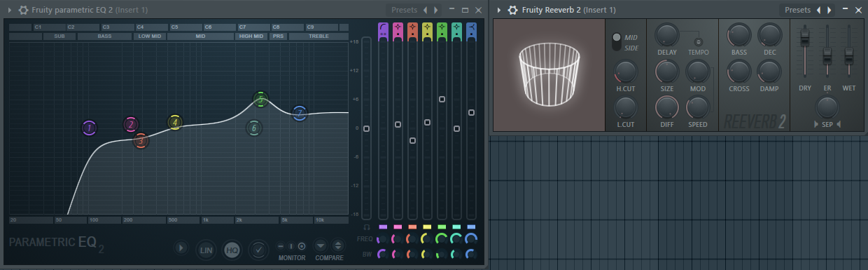Viewport: 868px width, 270px height.
Task: Select MONITOR off (minus) option
Action: [x=281, y=246]
